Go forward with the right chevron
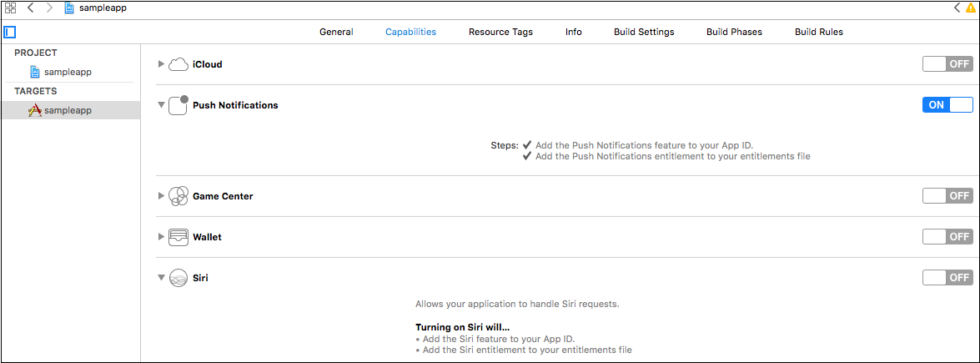Screen dimensions: 980x363 [50, 8]
